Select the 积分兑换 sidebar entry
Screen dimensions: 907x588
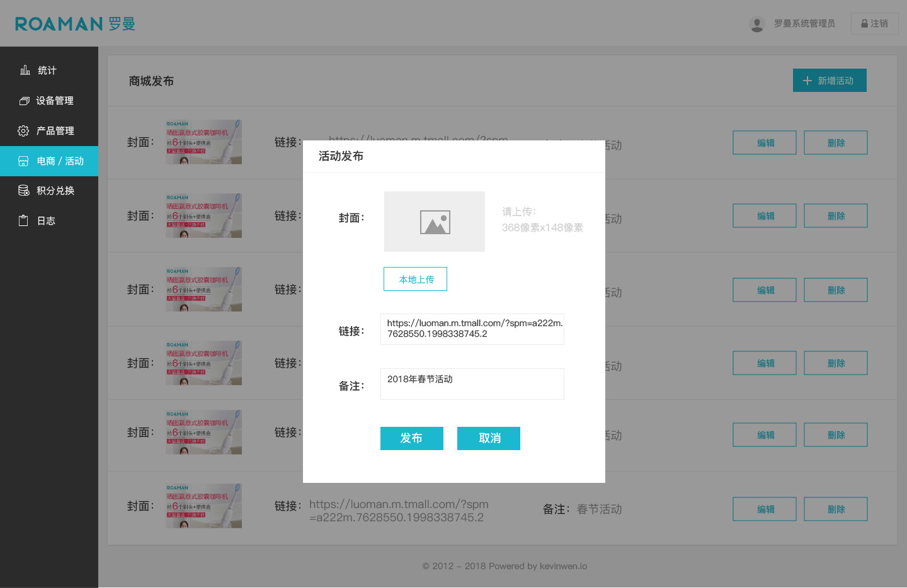pos(55,191)
